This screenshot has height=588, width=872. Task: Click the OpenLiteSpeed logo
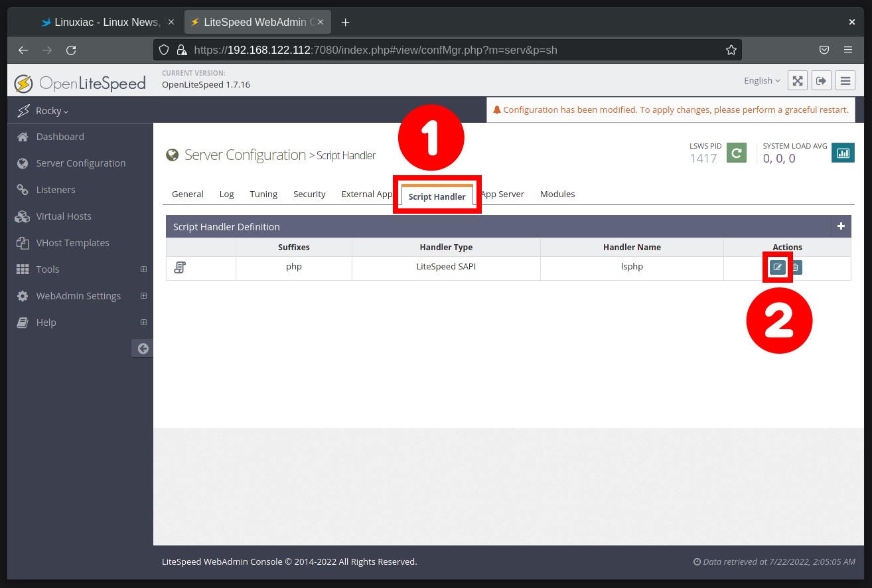coord(80,83)
